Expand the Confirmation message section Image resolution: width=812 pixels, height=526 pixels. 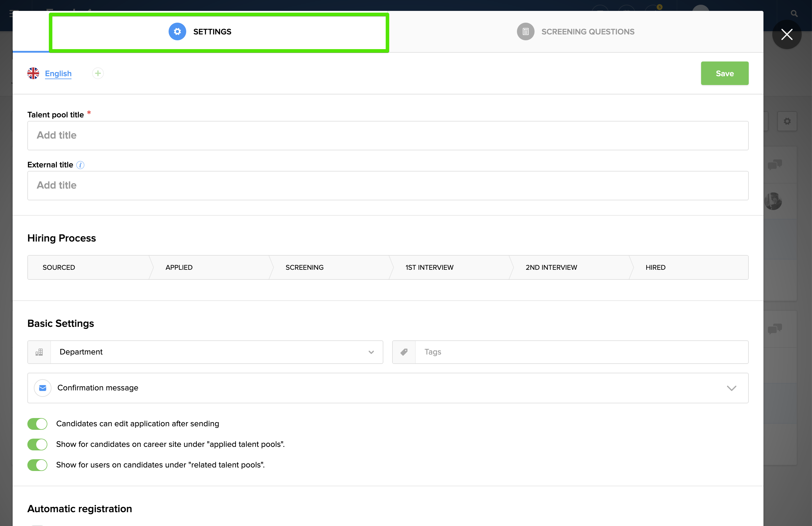point(388,388)
